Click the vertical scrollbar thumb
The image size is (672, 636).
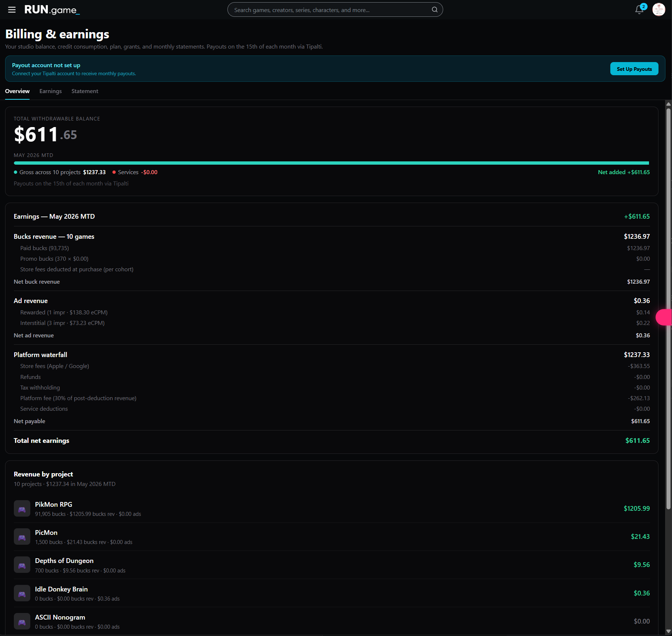click(668, 309)
